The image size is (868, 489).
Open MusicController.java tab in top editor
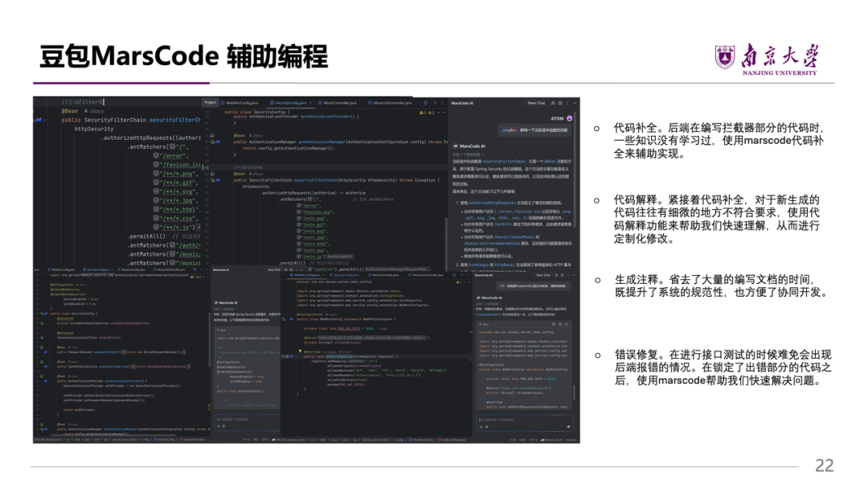tap(337, 103)
